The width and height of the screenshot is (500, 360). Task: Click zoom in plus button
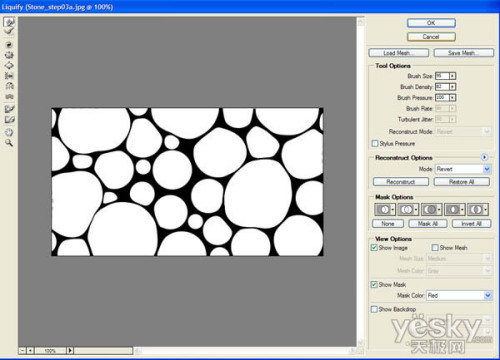click(x=30, y=350)
